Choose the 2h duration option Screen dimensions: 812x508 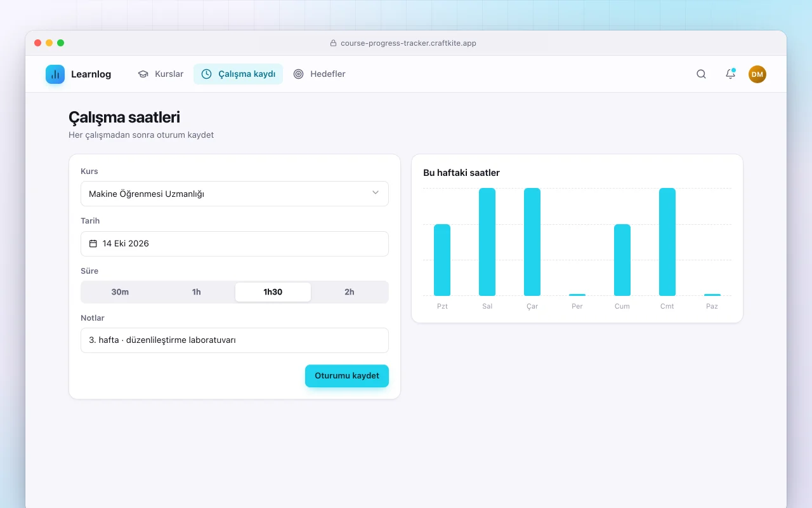click(350, 292)
